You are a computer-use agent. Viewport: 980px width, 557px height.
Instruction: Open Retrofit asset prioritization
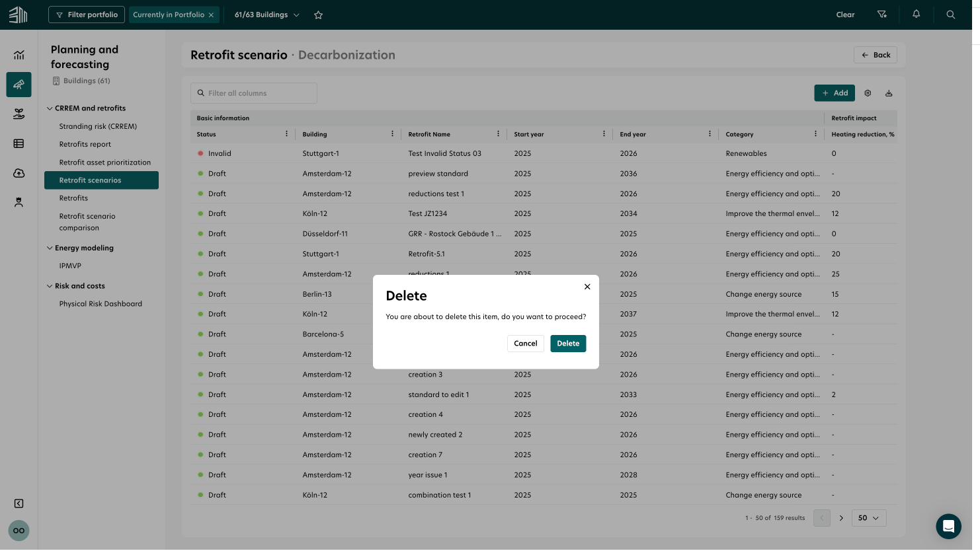(105, 162)
